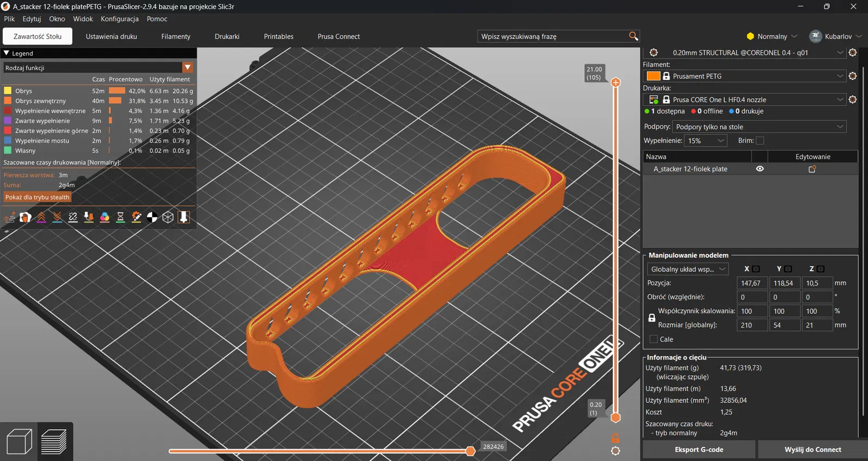Click the vertical slider lock icon
This screenshot has height=461, width=868.
[x=616, y=438]
